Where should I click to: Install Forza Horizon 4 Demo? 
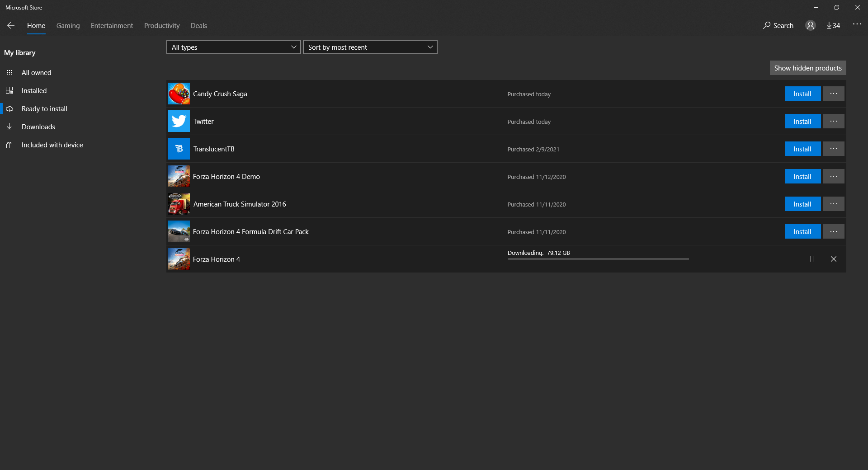point(802,176)
